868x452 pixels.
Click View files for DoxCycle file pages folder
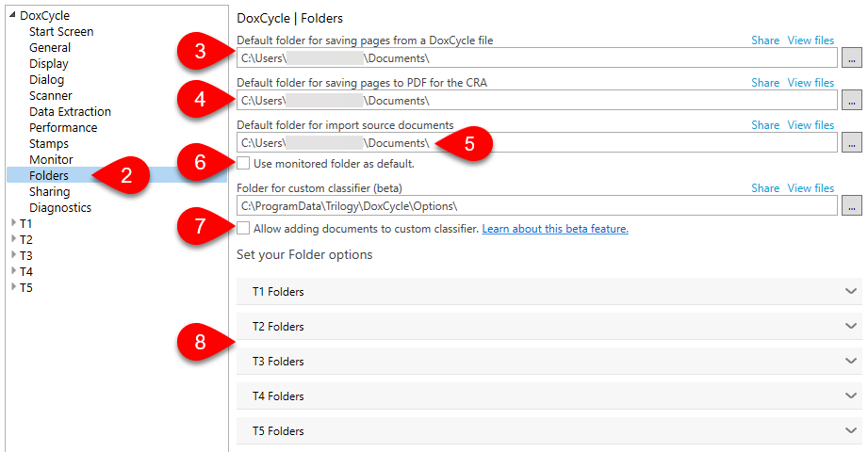pyautogui.click(x=811, y=40)
